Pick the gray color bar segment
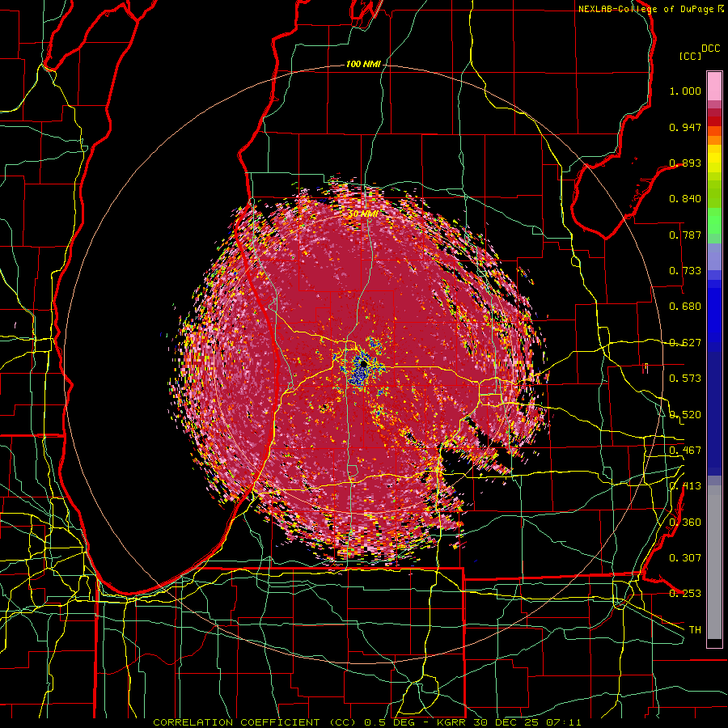Image resolution: width=728 pixels, height=728 pixels. 714,562
